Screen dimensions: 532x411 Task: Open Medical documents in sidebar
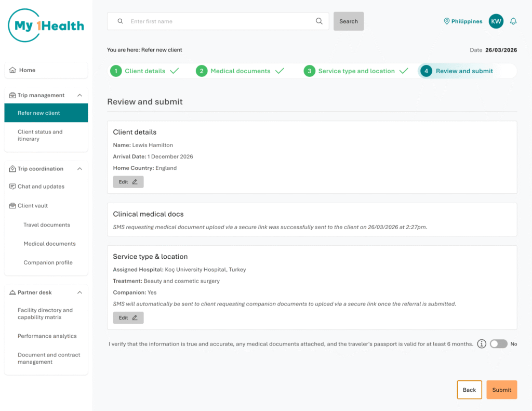pos(49,244)
